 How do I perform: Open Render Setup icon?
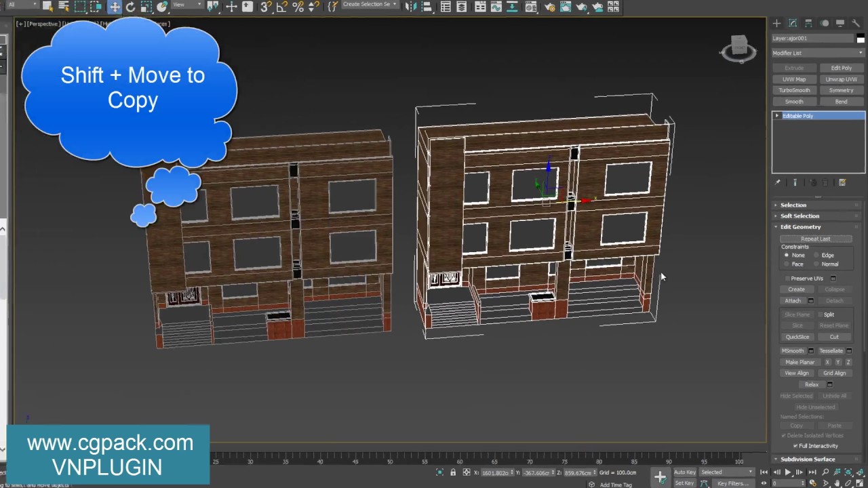pos(550,7)
